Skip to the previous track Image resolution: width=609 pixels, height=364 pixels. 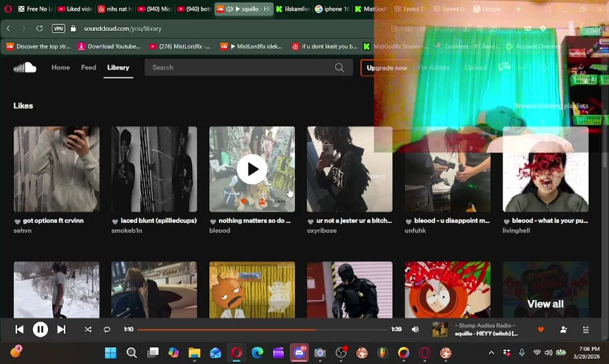[x=19, y=329]
